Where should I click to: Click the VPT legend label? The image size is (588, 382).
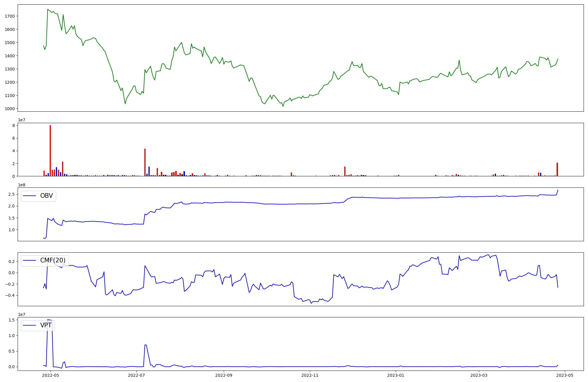46,325
